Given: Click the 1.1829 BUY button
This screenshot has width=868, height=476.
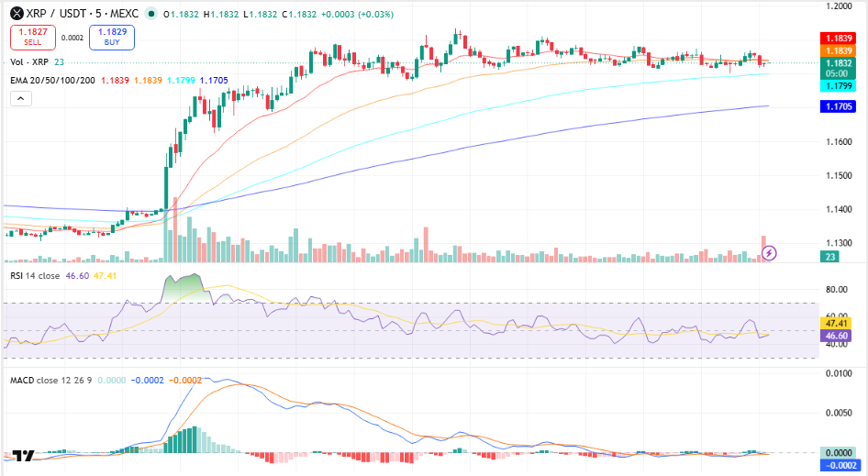Looking at the screenshot, I should pyautogui.click(x=112, y=37).
